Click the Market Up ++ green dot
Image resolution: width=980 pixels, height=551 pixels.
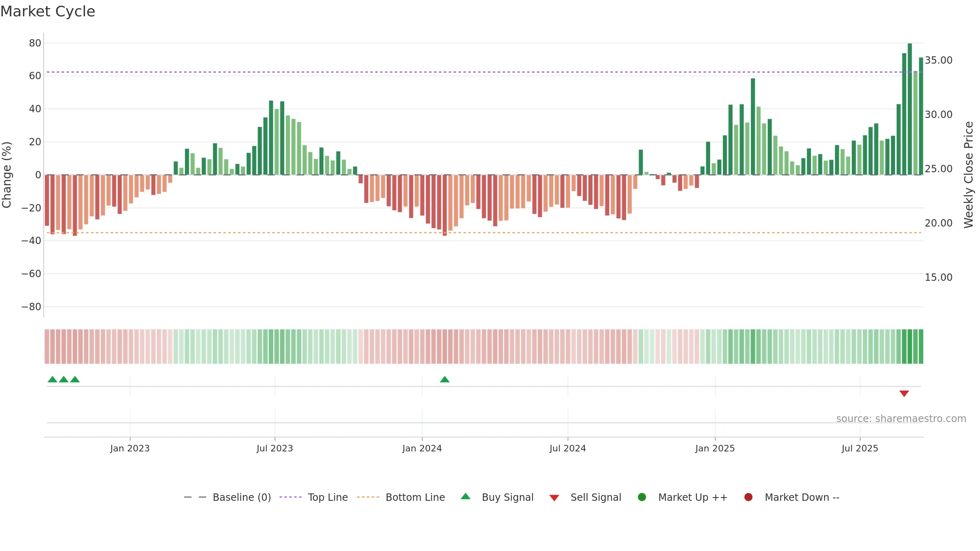point(642,497)
